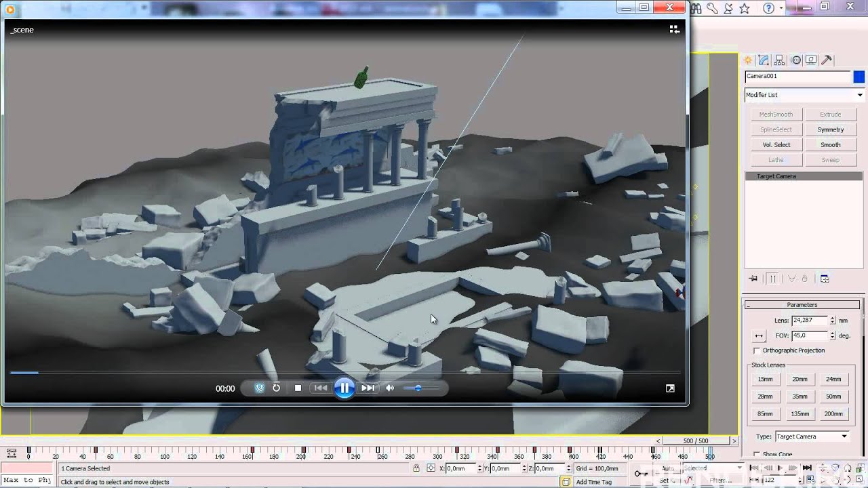The image size is (868, 488).
Task: Click the FOV direction flyout button
Action: (759, 335)
